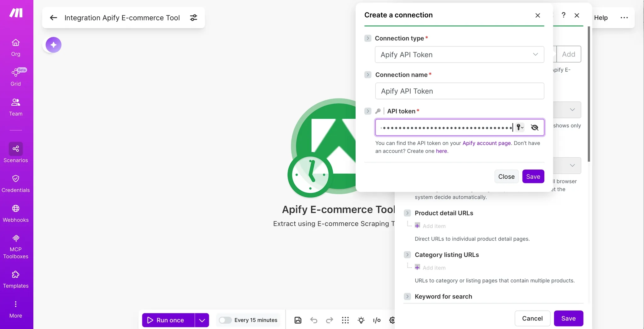Click the scenario title 'Integration Apify E-commerce Tool'
The image size is (644, 329).
[x=122, y=18]
